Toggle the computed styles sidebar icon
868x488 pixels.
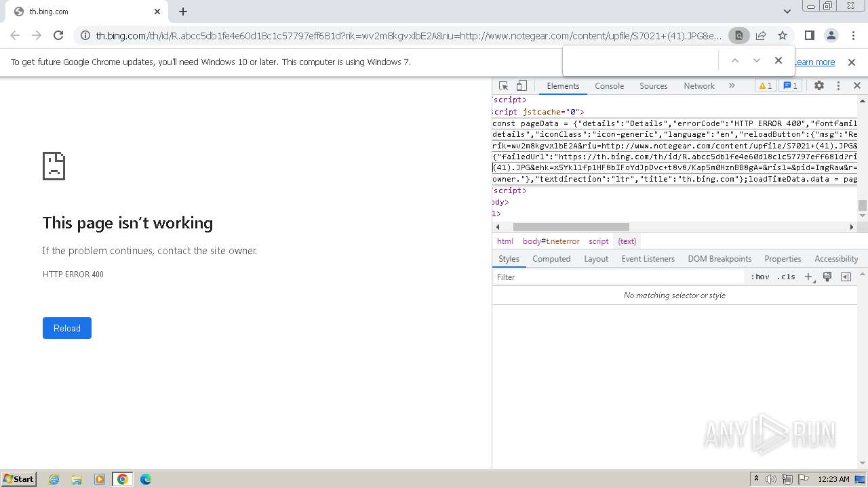click(x=846, y=277)
